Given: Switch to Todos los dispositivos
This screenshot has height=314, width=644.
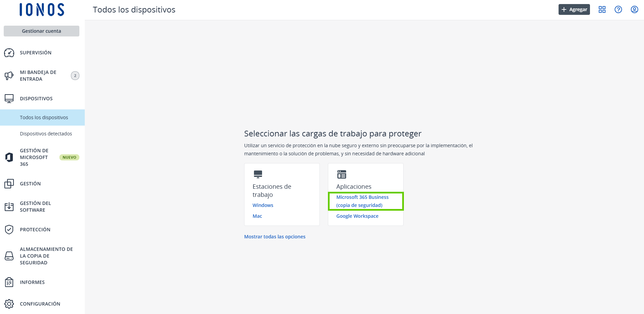Looking at the screenshot, I should (44, 117).
